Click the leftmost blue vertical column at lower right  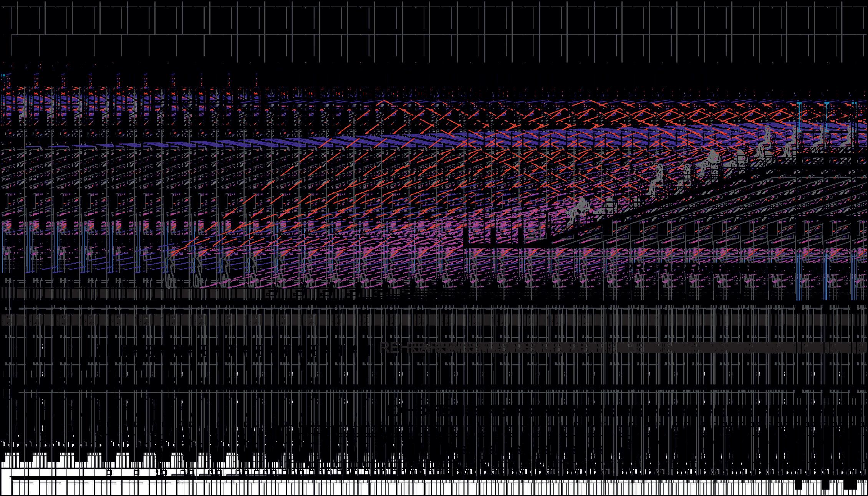(x=798, y=276)
